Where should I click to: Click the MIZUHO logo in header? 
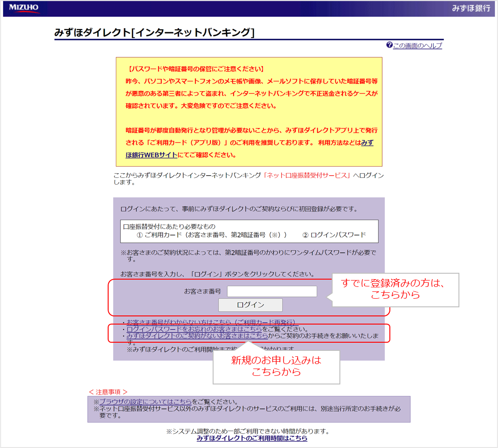24,8
